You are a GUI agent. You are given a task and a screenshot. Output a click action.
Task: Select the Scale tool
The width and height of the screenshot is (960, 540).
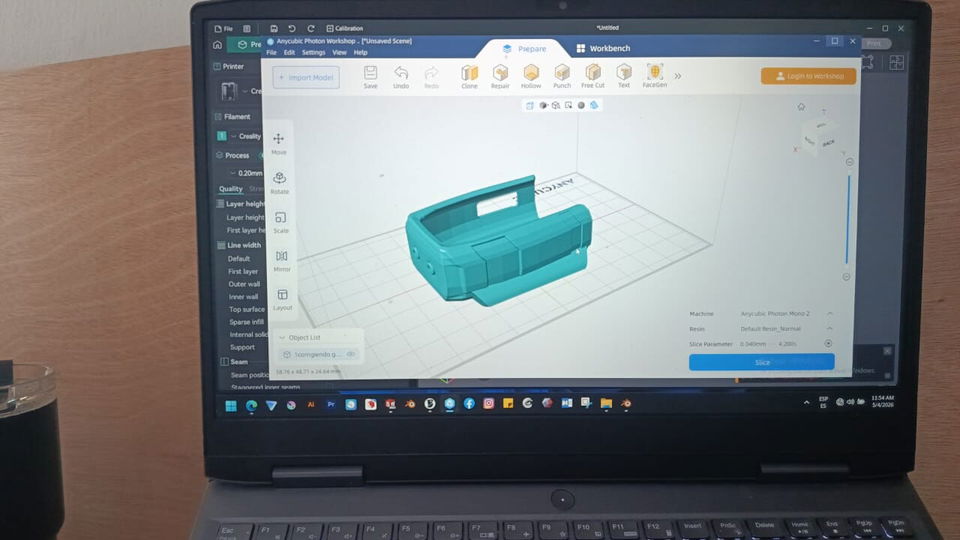[x=280, y=222]
